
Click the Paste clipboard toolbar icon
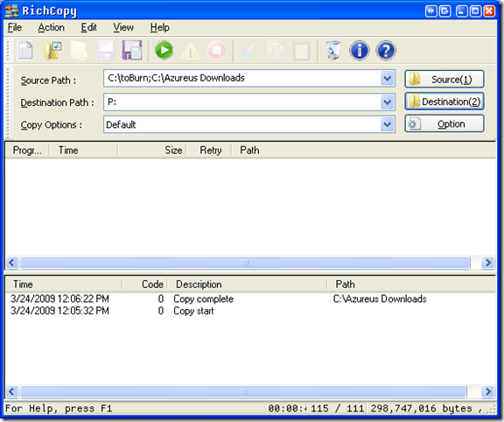click(x=302, y=50)
